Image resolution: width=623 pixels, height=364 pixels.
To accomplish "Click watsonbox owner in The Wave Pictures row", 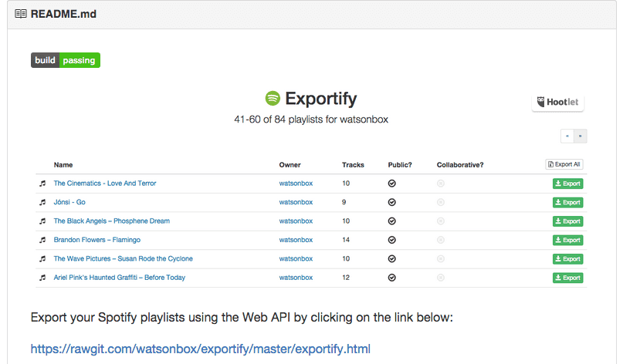I will click(x=296, y=259).
